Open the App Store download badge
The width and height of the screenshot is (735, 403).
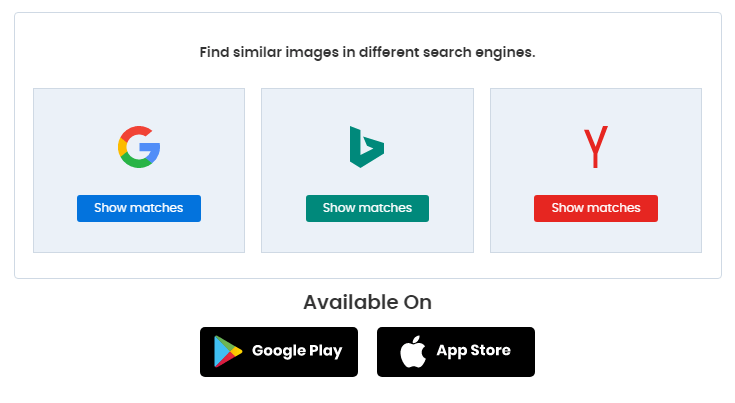[x=455, y=352]
